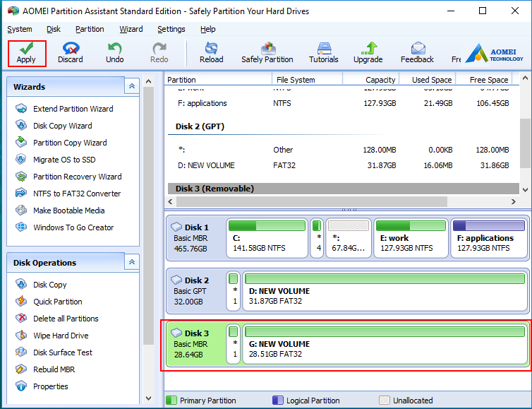Select Disk 1 Basic MBR label

tap(195, 238)
